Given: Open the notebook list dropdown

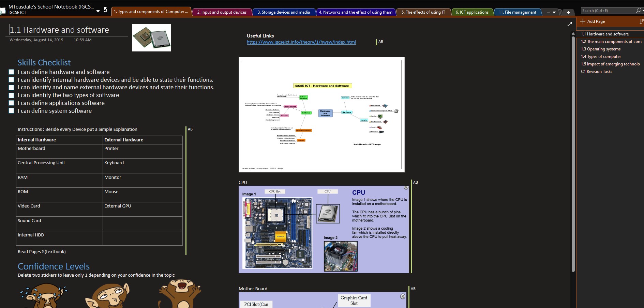Looking at the screenshot, I should (x=98, y=11).
